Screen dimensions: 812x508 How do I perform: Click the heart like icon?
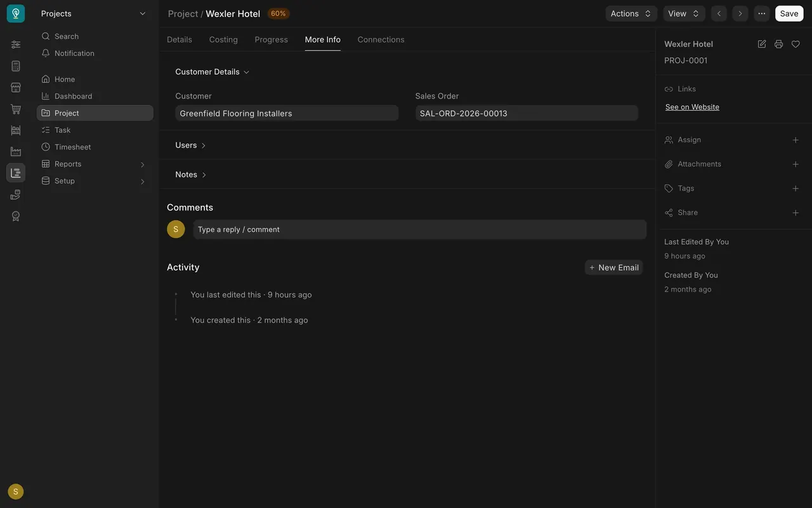(796, 44)
